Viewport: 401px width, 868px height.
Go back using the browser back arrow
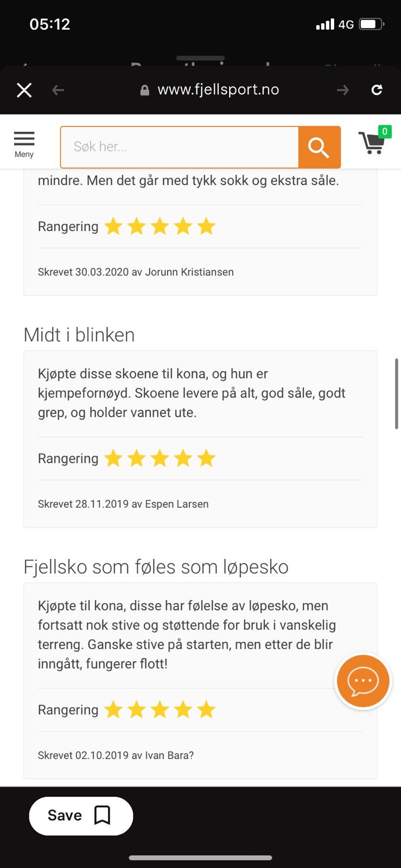pos(58,90)
